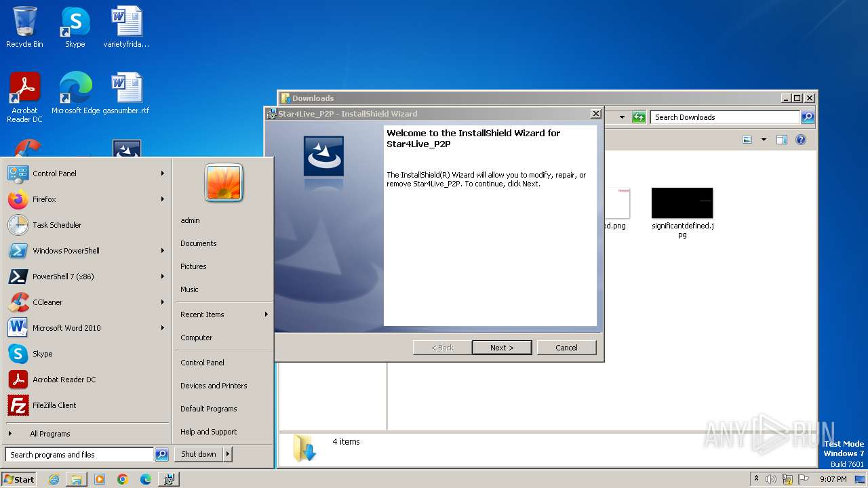The image size is (868, 488).
Task: Open Pictures from the Start menu
Action: pyautogui.click(x=224, y=266)
